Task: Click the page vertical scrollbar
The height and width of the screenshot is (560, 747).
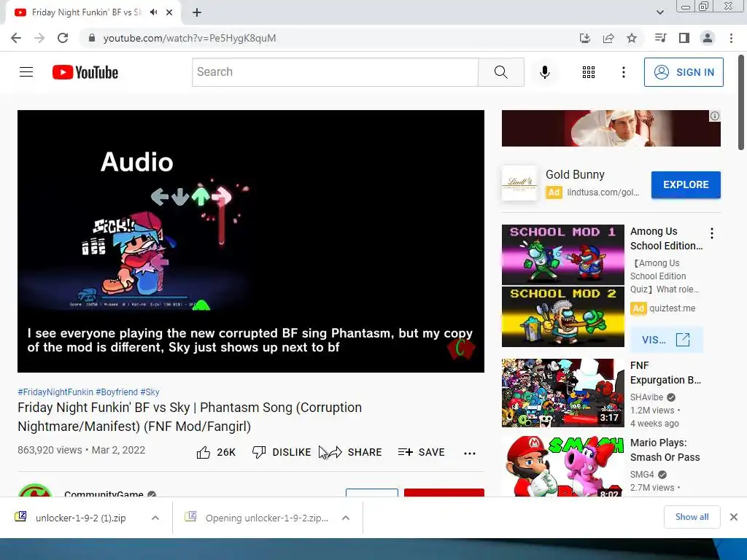Action: click(x=741, y=102)
